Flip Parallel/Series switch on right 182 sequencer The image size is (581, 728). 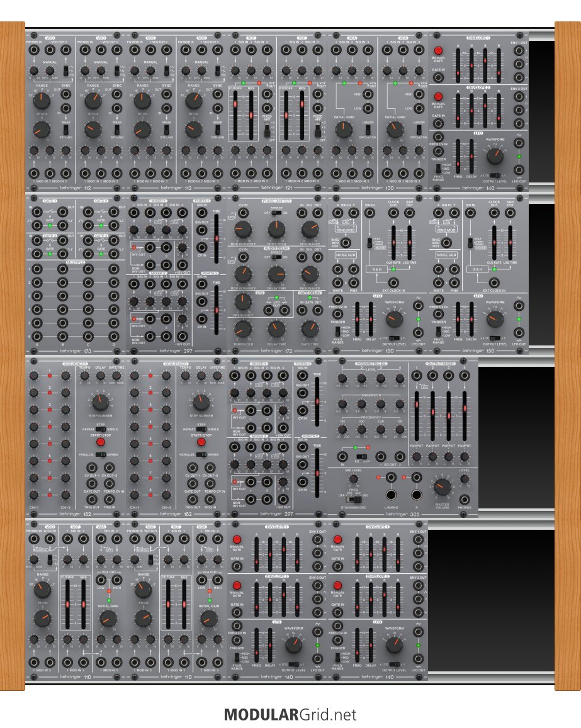coord(201,454)
